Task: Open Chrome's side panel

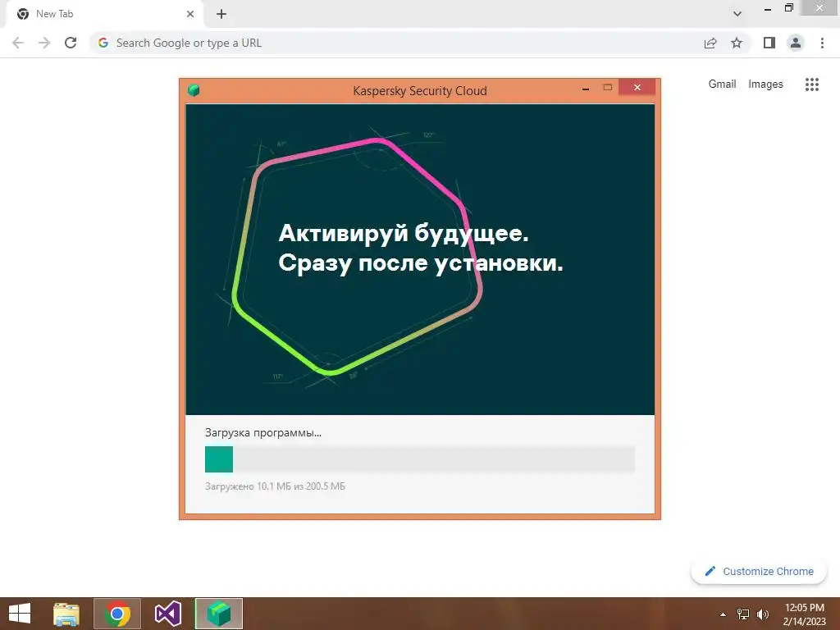Action: [x=769, y=43]
